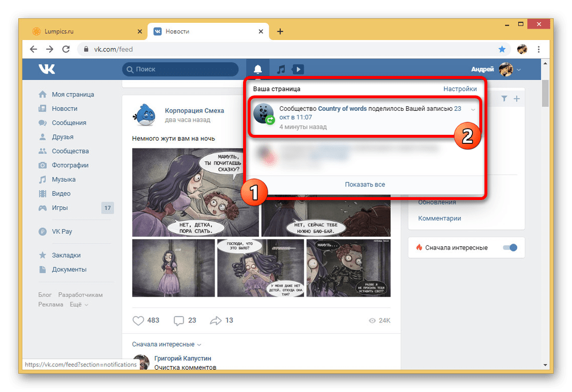The image size is (572, 392).
Task: Click the Закладки star icon
Action: coord(43,255)
